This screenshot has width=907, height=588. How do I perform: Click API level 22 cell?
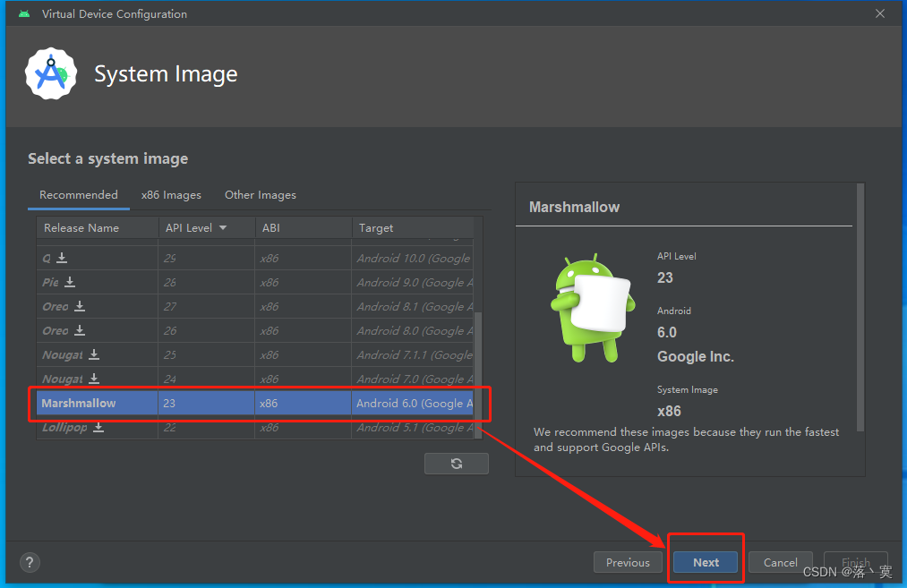(207, 427)
